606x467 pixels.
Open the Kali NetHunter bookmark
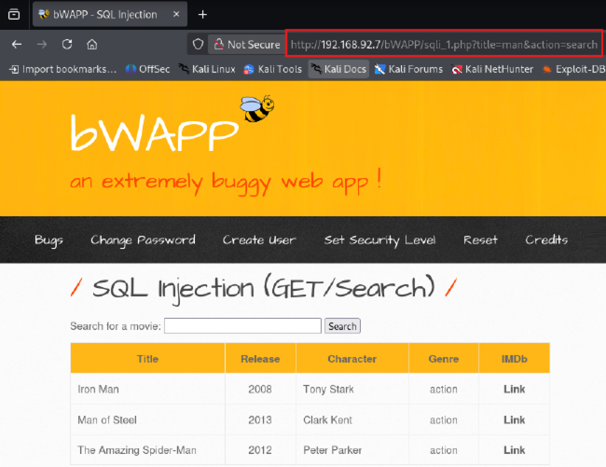[x=492, y=69]
